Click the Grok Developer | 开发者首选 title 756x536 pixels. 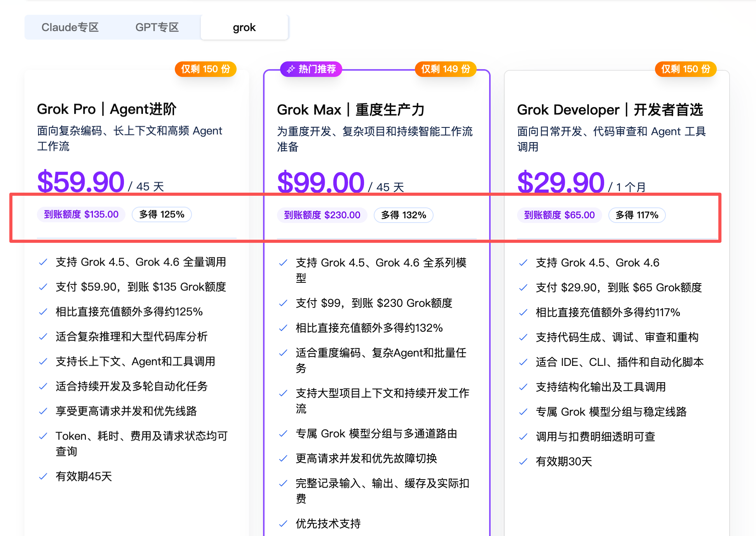click(610, 110)
